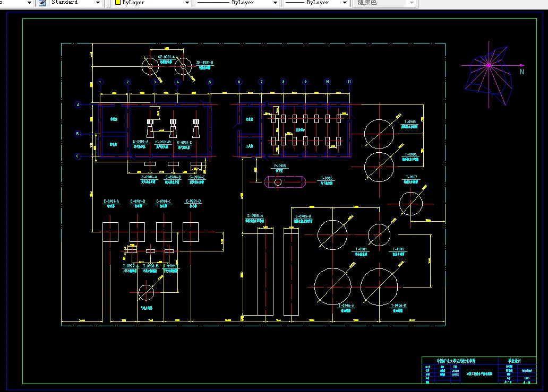Click the SE-0901-A circular equipment symbol

click(x=150, y=66)
